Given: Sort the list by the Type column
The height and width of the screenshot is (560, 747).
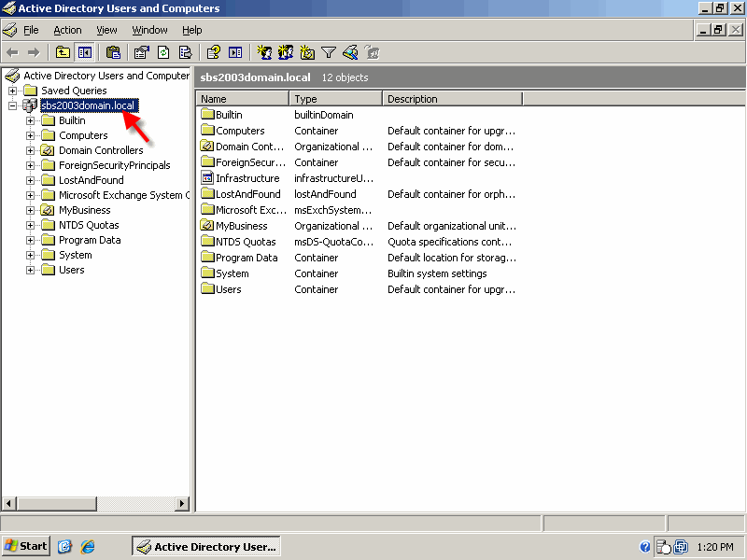Looking at the screenshot, I should point(336,99).
